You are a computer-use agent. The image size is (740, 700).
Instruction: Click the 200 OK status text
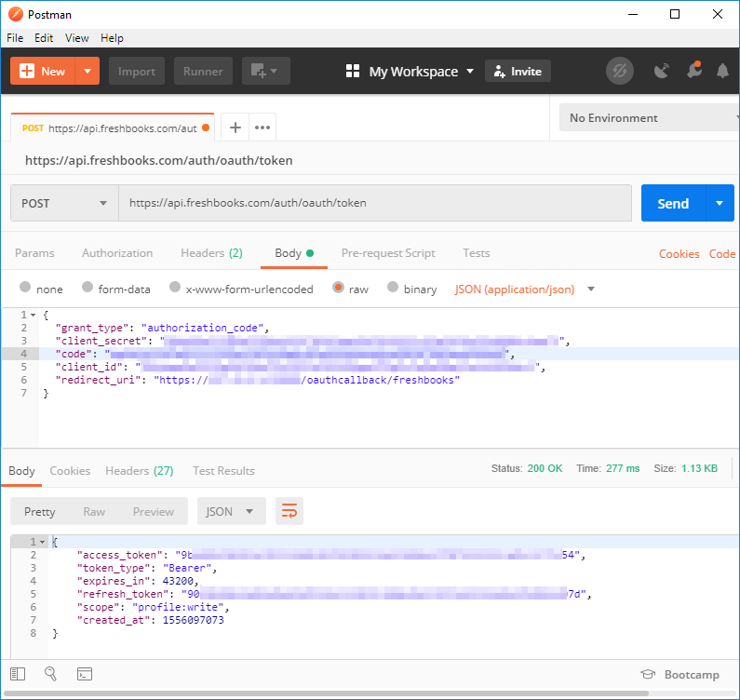pyautogui.click(x=545, y=468)
